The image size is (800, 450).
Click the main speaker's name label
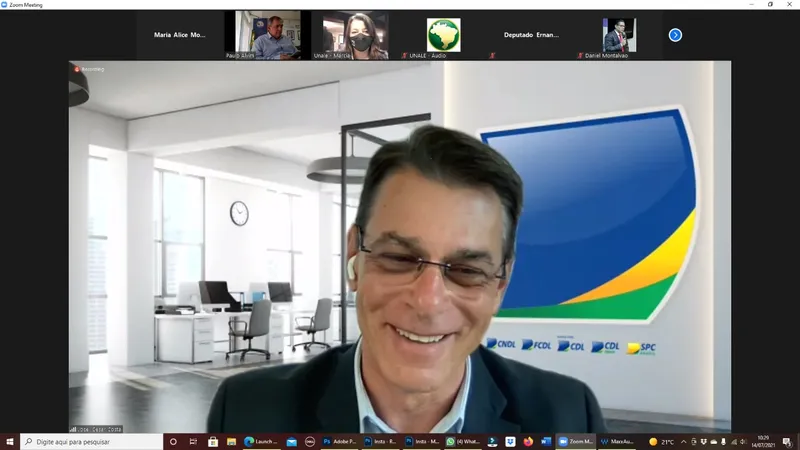[x=96, y=430]
